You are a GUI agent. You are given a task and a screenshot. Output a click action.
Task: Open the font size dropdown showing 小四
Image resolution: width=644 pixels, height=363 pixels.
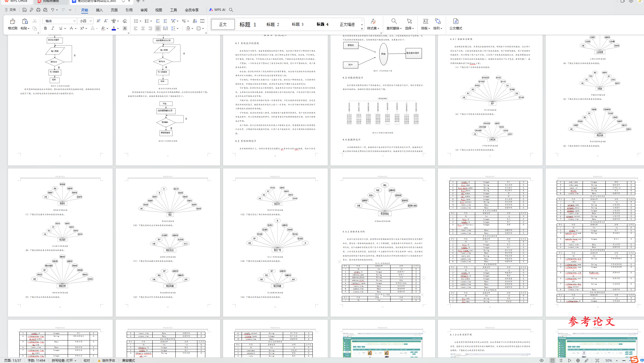[91, 21]
